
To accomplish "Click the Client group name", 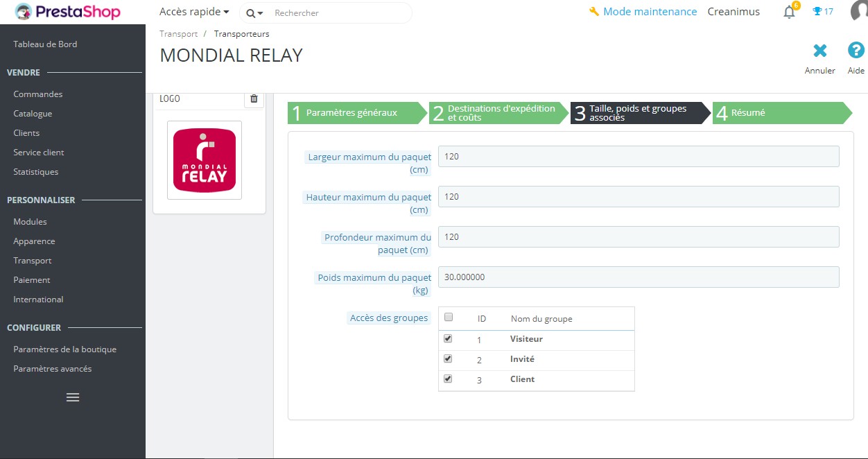I will 523,379.
